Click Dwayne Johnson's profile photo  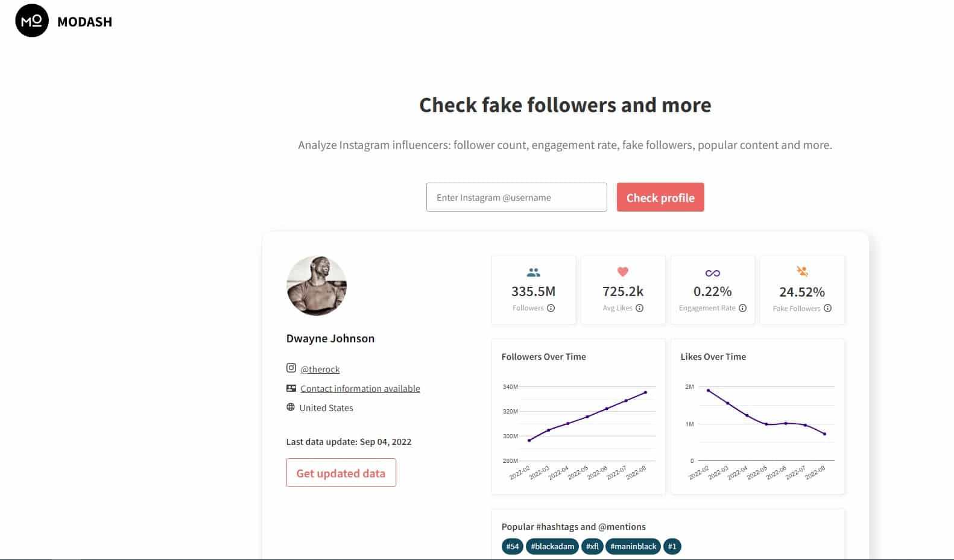[316, 286]
